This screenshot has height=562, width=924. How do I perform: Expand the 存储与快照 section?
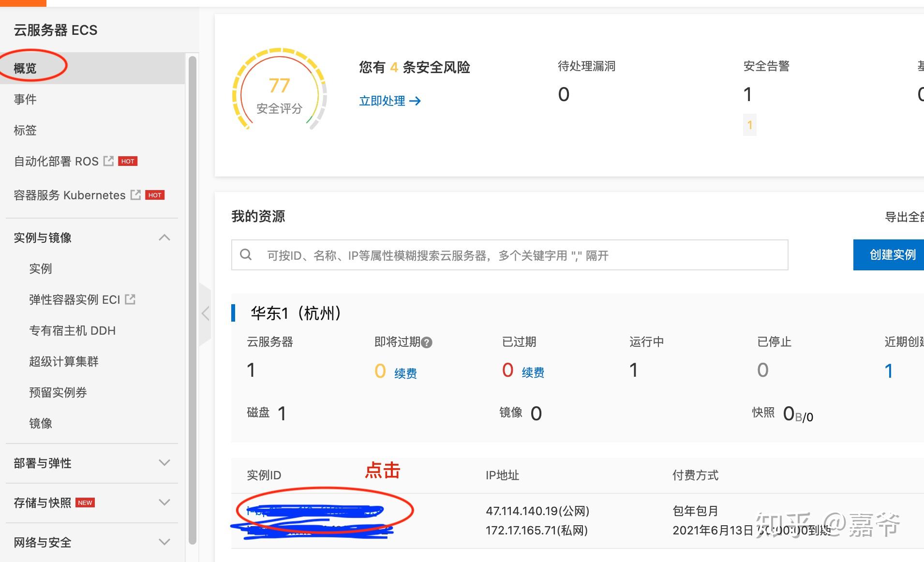tap(164, 503)
